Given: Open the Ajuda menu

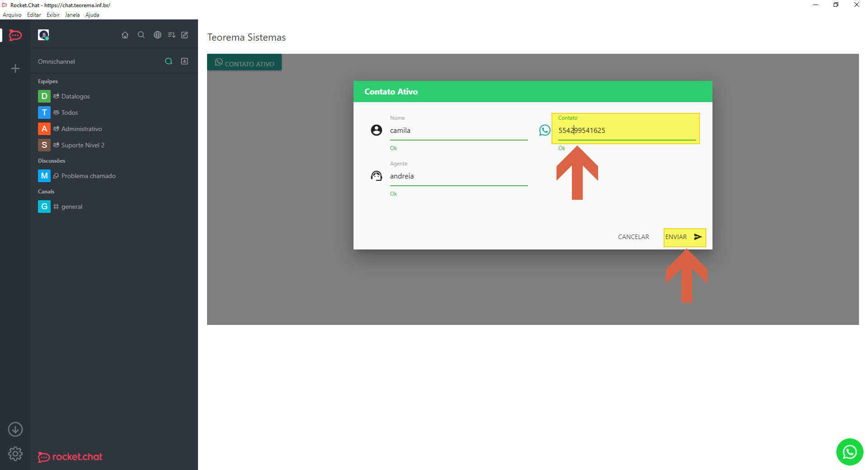Looking at the screenshot, I should tap(92, 15).
